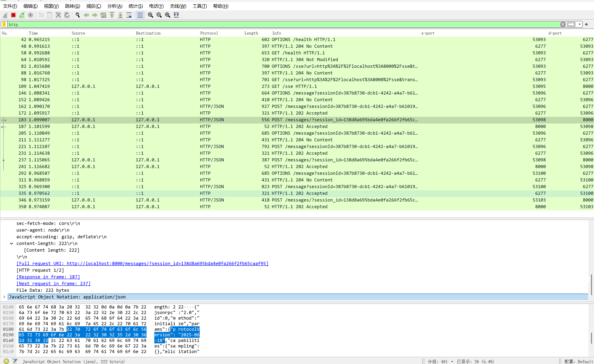Go forward in packet history

tap(95, 15)
